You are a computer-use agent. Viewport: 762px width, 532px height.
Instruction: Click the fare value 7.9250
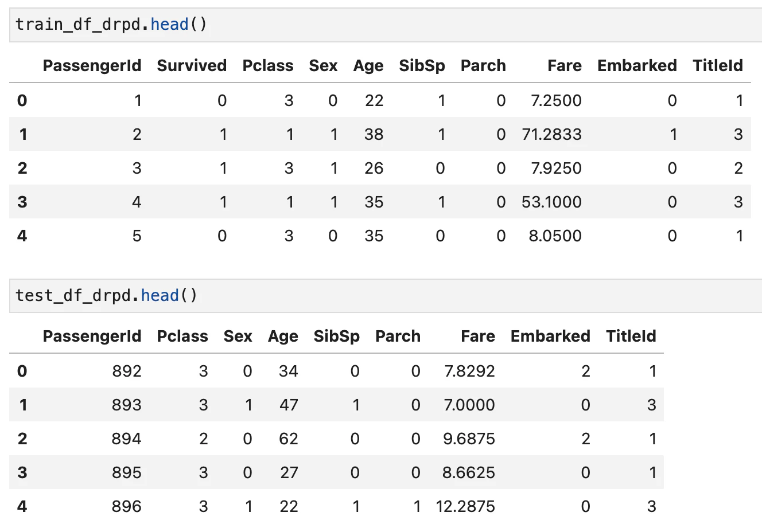pyautogui.click(x=556, y=168)
